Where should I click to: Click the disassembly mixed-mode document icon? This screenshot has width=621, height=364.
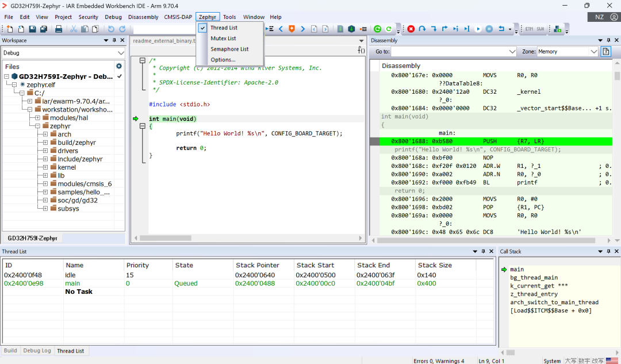(x=606, y=52)
